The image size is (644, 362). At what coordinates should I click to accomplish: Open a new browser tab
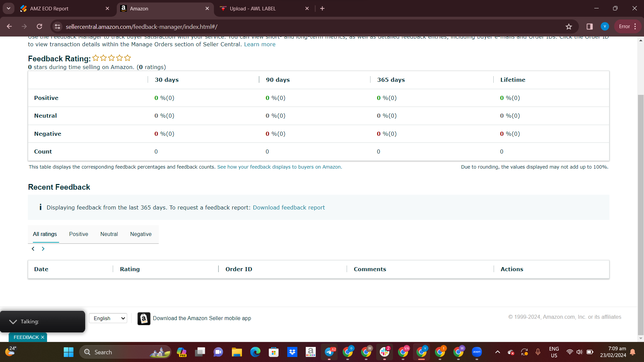tap(323, 8)
